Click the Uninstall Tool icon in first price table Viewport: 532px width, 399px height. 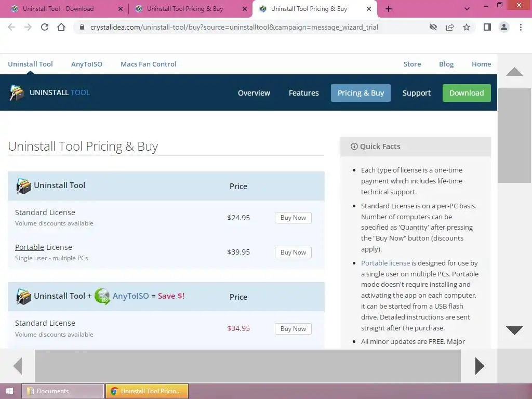coord(23,185)
